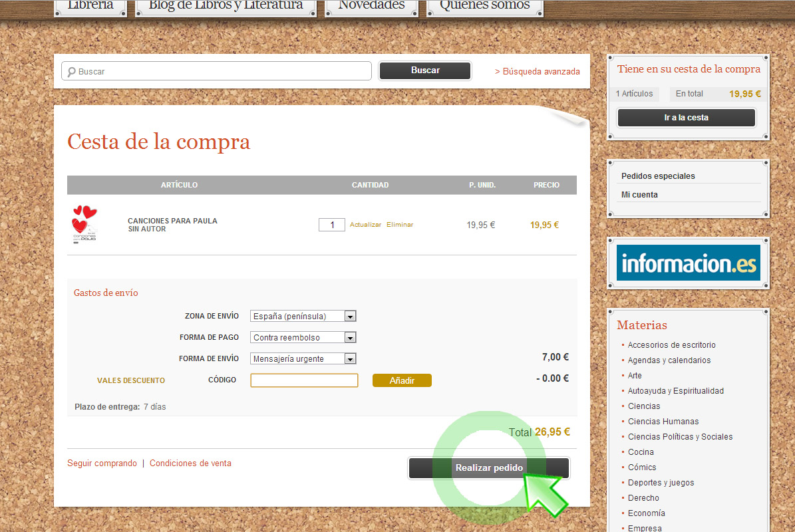This screenshot has width=795, height=532.
Task: Click the Eliminar link for the item
Action: tap(400, 225)
